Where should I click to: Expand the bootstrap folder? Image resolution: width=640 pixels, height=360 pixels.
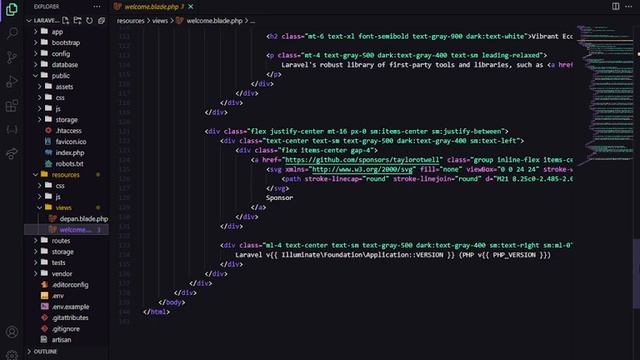(x=67, y=42)
